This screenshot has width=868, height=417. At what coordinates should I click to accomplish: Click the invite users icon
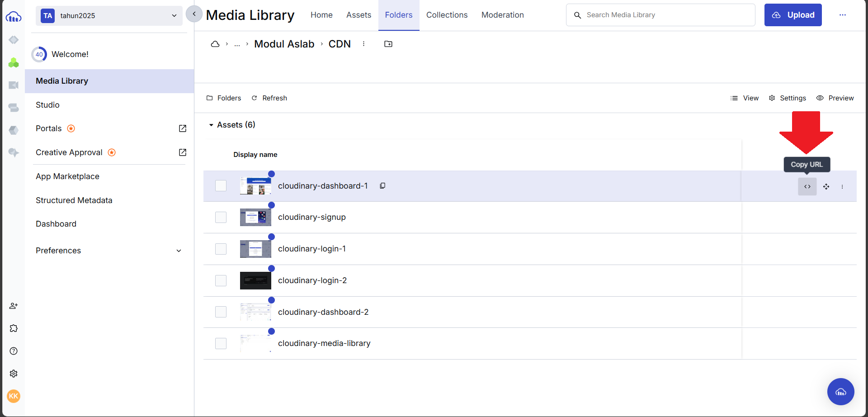point(14,306)
